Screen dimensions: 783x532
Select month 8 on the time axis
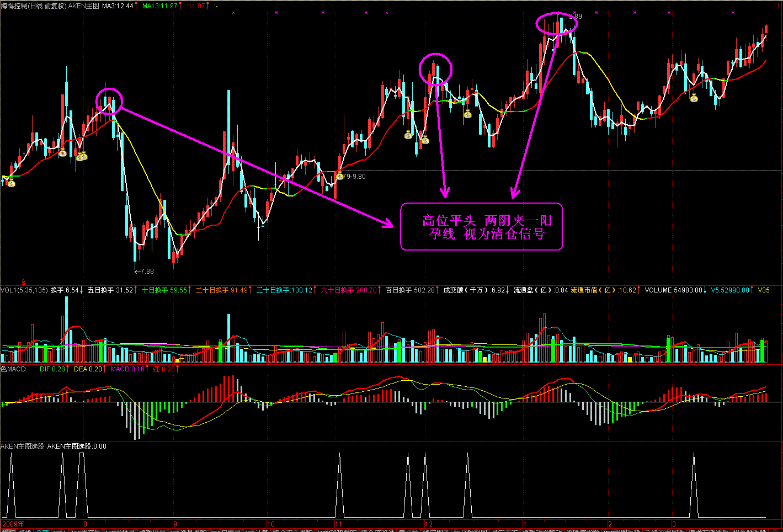(85, 524)
